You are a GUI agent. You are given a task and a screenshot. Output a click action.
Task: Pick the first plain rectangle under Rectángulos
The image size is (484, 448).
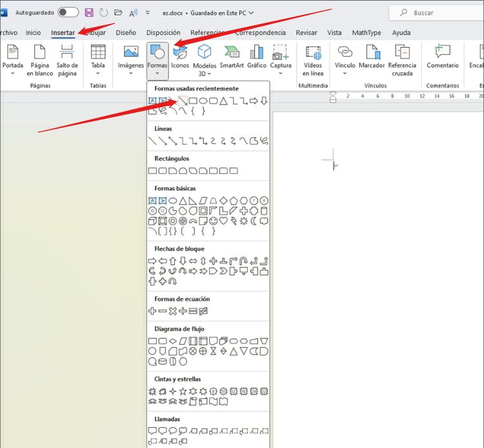coord(152,171)
